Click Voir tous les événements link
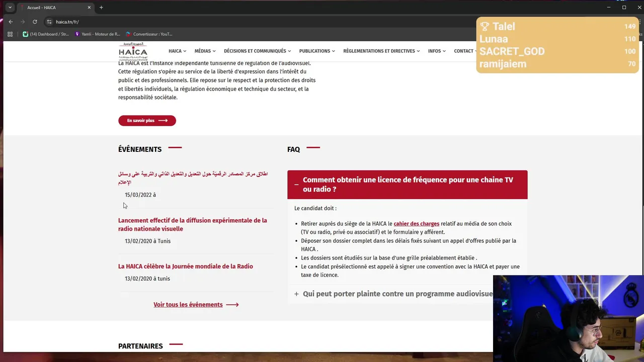 [196, 305]
